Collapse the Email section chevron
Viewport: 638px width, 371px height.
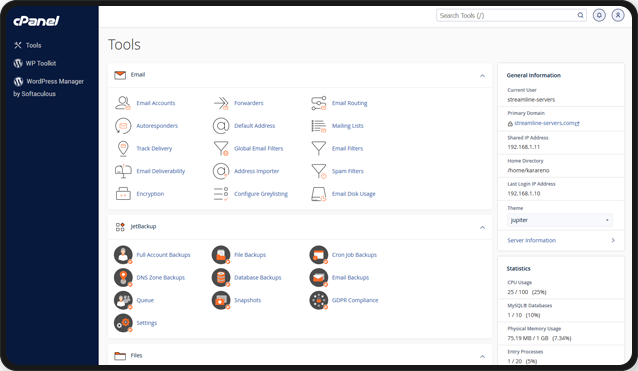(x=482, y=76)
